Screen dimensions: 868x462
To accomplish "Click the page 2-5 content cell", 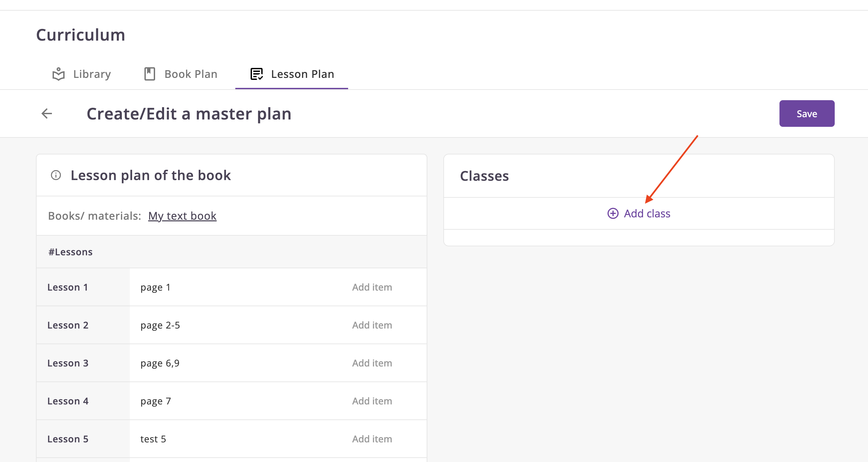I will click(160, 325).
